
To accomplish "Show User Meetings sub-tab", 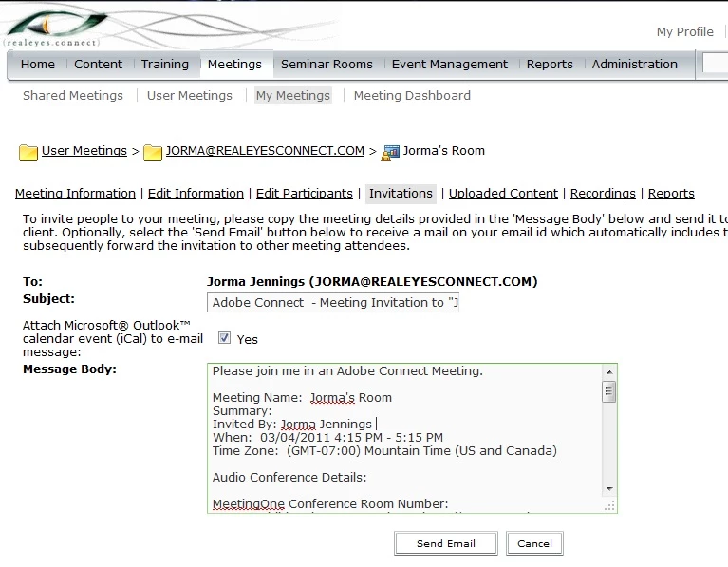I will (x=190, y=95).
